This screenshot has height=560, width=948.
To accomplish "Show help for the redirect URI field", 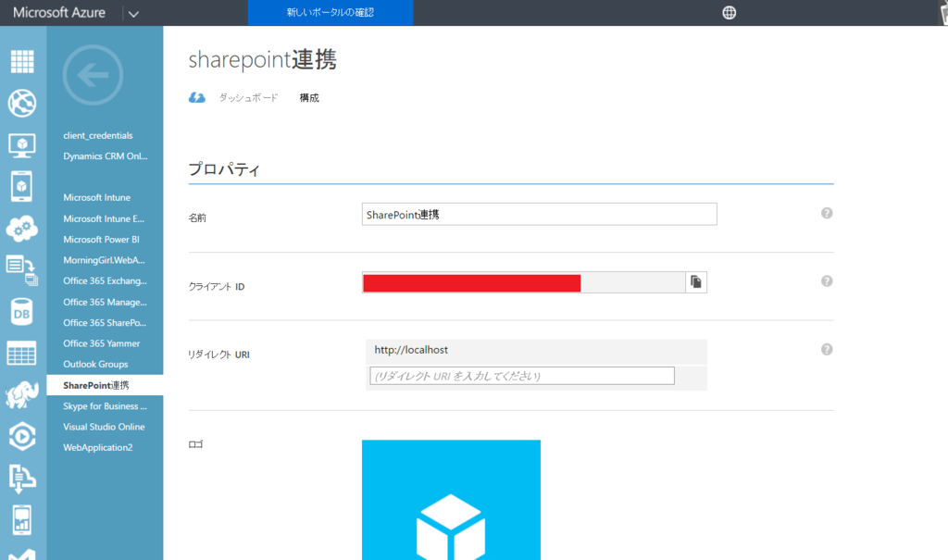I will click(827, 350).
